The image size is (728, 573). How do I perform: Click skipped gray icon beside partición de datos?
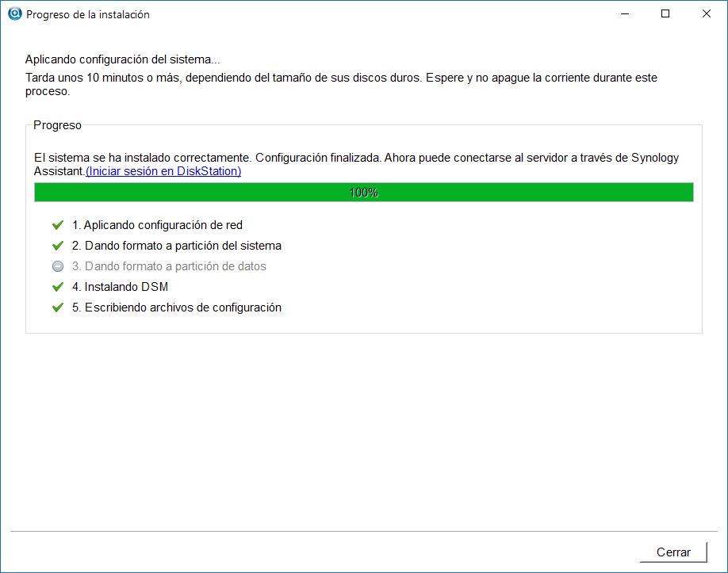tap(58, 266)
